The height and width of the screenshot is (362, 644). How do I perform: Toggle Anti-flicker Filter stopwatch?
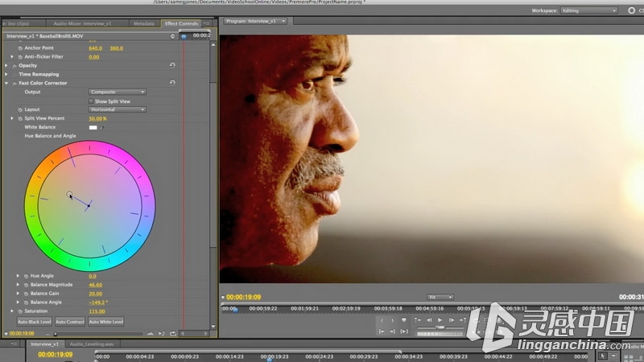(x=20, y=56)
